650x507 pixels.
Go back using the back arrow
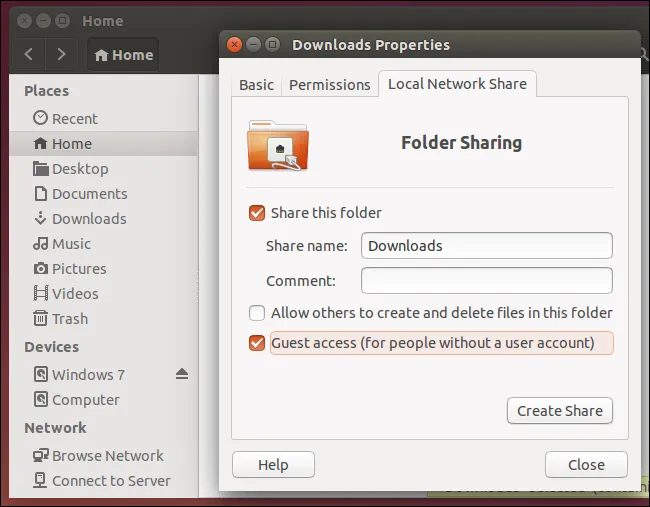(29, 55)
